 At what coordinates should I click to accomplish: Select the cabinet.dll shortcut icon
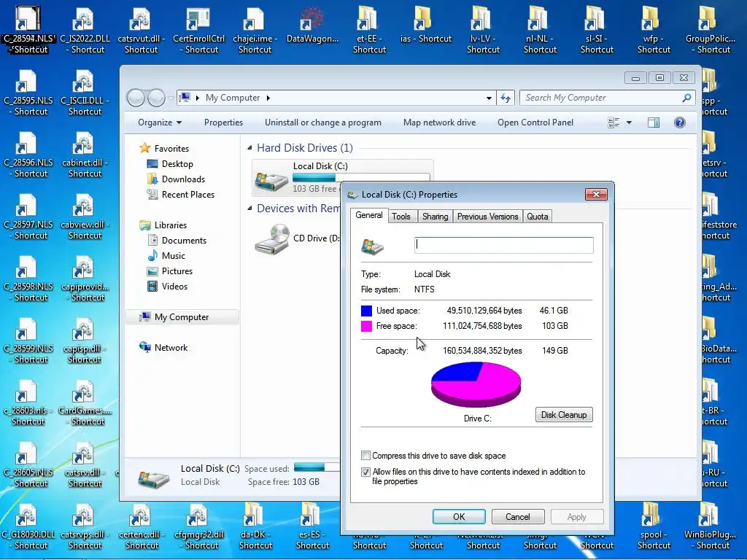coord(85,154)
